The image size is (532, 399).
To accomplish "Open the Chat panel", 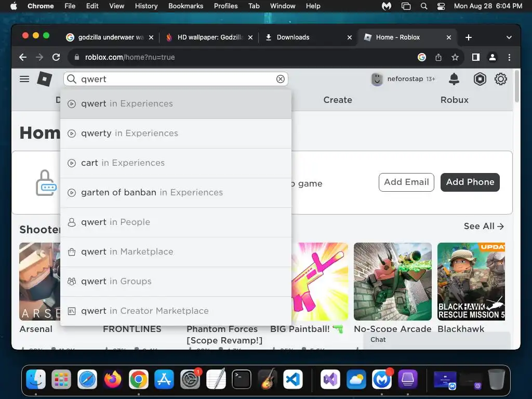I will (436, 340).
